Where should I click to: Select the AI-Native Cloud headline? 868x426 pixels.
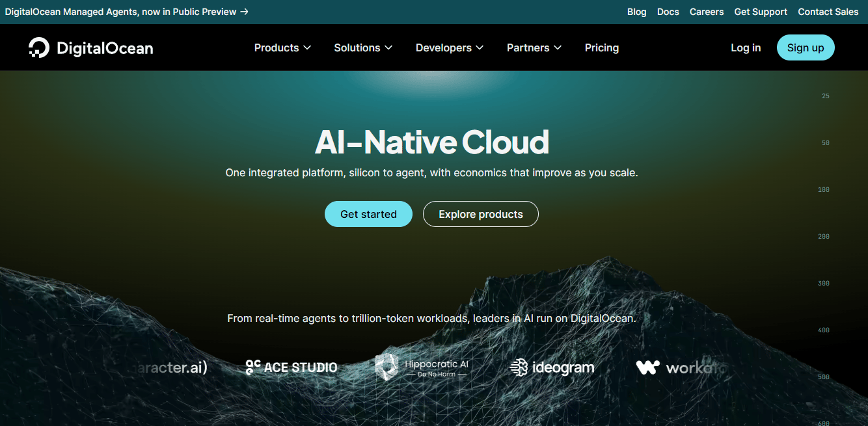[432, 142]
